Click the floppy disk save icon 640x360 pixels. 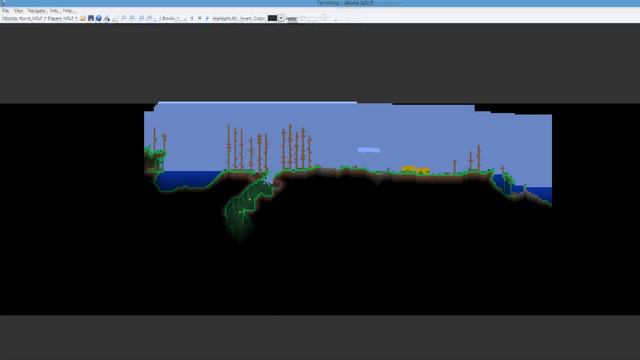[91, 18]
